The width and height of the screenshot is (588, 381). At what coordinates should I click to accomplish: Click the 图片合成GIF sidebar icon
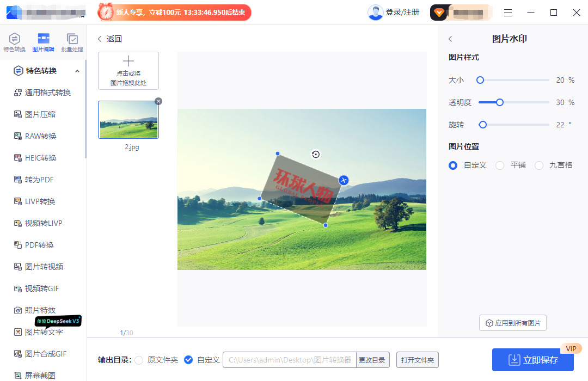click(x=17, y=354)
